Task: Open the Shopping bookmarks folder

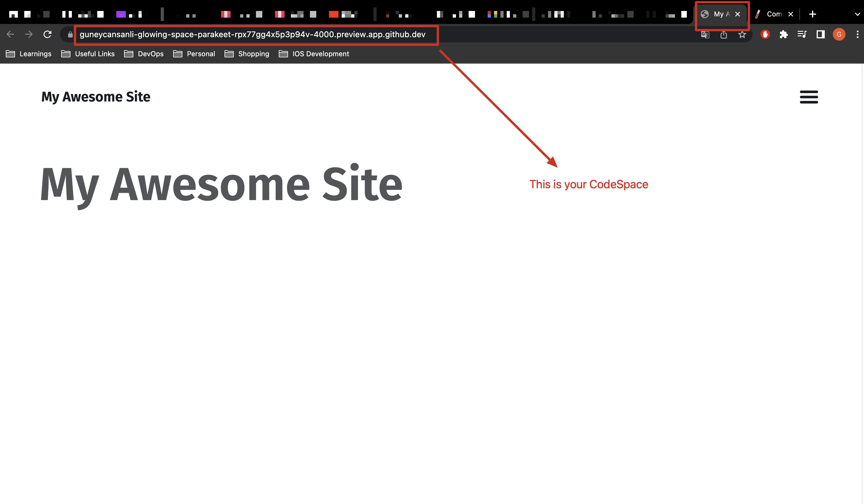Action: (247, 54)
